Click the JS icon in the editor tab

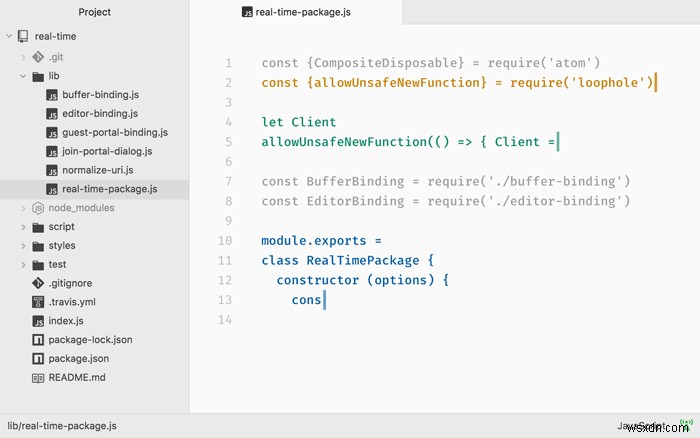click(x=248, y=12)
